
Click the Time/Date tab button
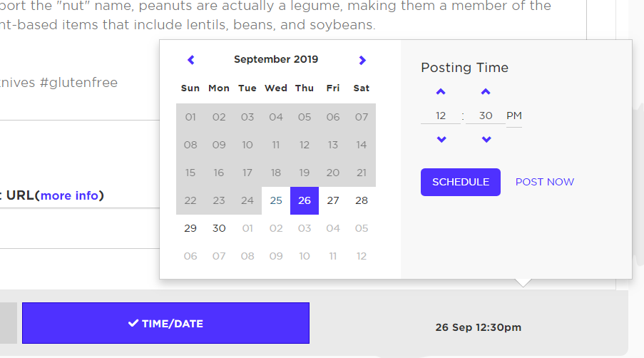coord(165,323)
